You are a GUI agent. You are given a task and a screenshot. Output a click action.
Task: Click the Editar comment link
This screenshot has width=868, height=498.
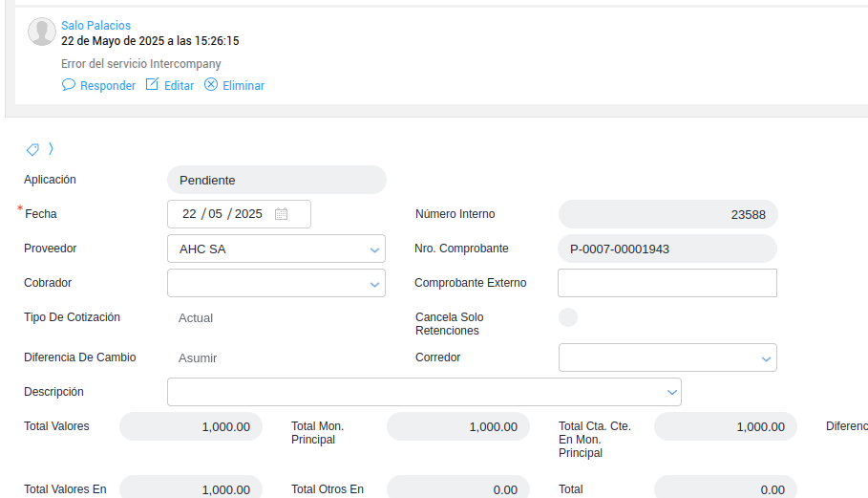click(179, 86)
